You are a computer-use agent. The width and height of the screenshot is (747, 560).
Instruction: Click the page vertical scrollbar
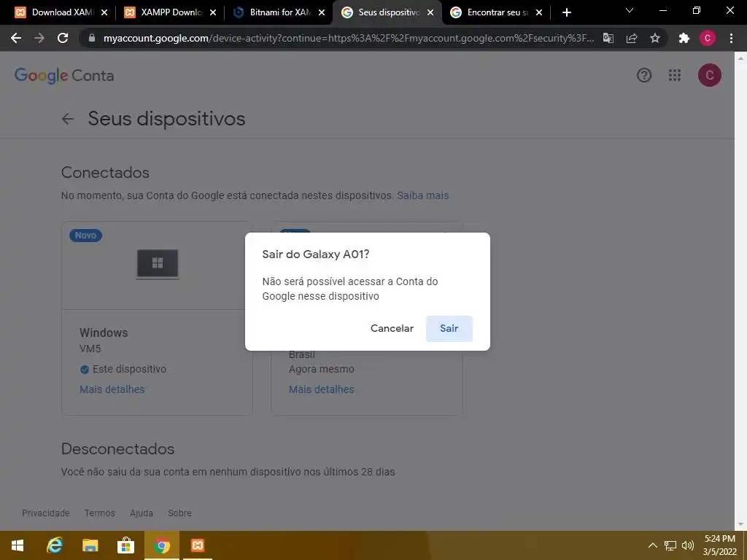740,290
